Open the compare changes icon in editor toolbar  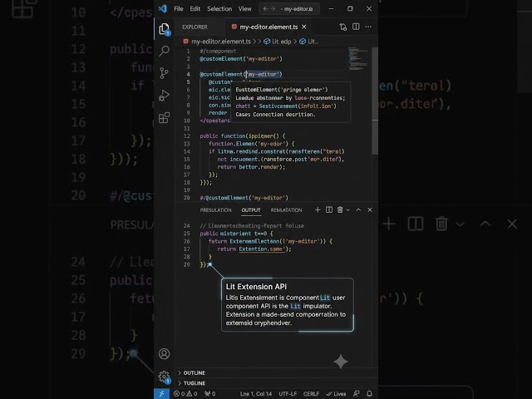click(x=343, y=27)
